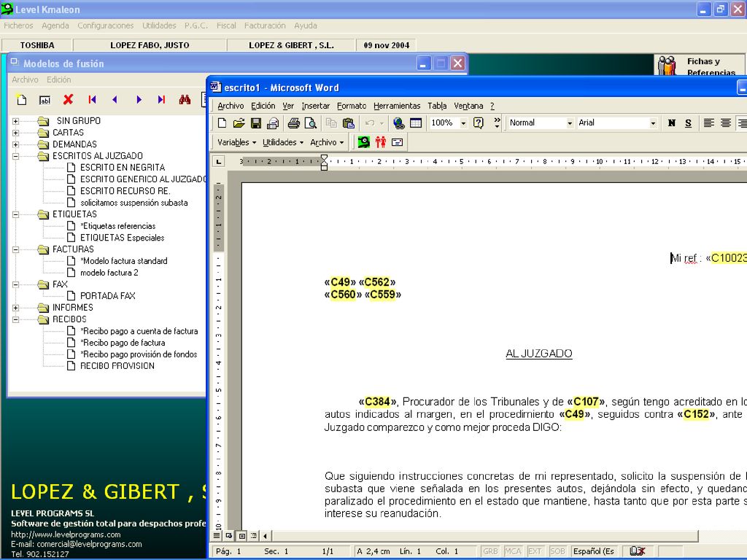
Task: Click the 09 nov 2004 date button
Action: coord(387,45)
